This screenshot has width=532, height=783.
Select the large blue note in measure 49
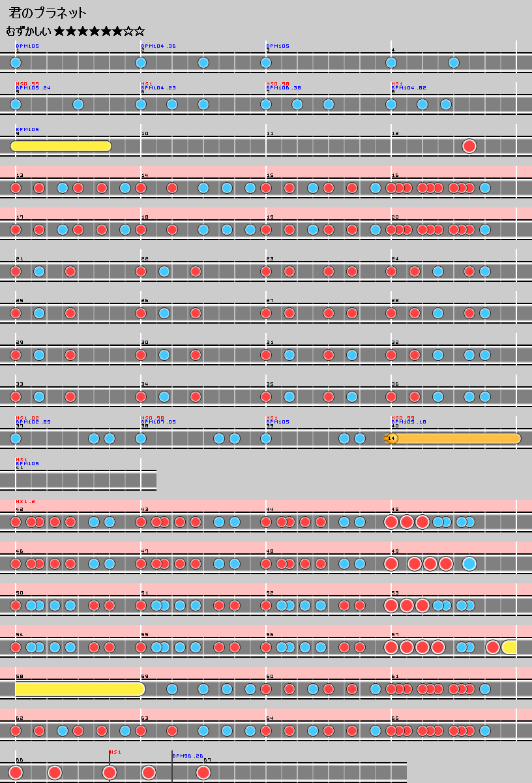[469, 564]
